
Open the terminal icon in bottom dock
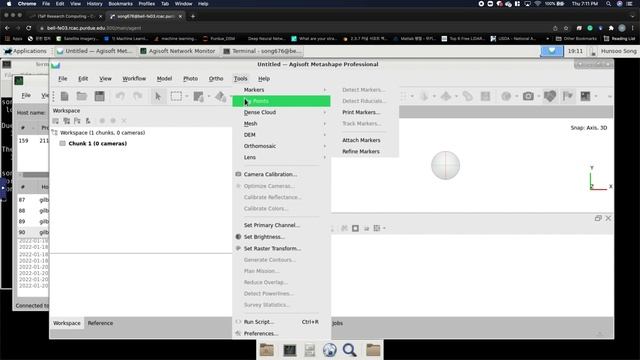pos(290,350)
